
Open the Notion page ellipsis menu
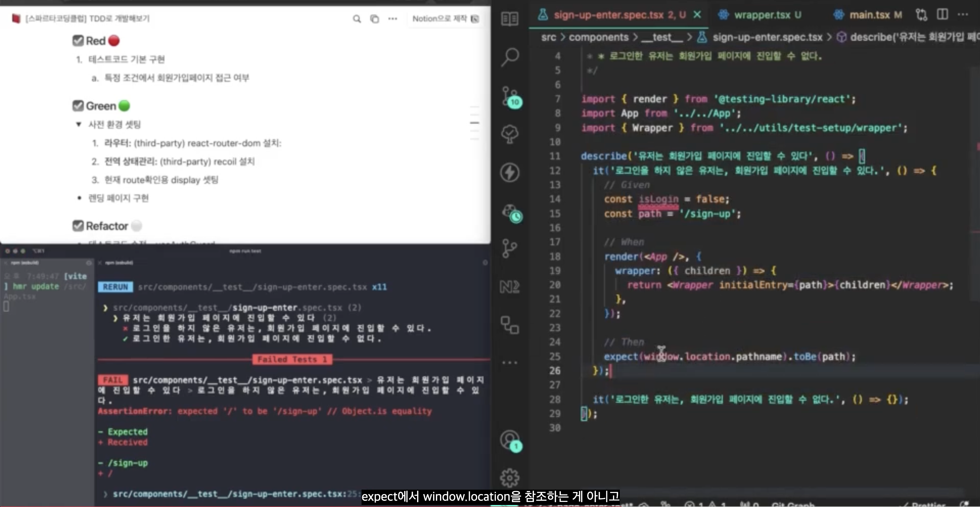point(393,19)
